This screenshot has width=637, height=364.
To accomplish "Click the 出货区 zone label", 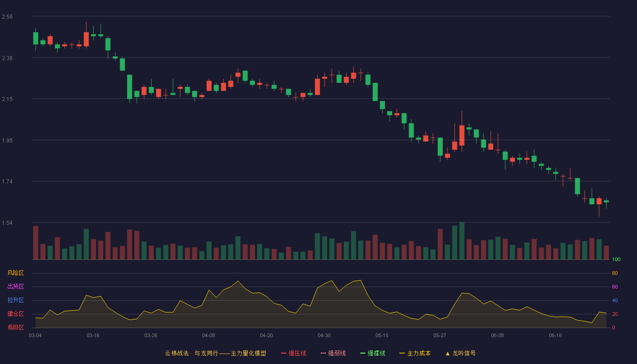I will pos(15,287).
